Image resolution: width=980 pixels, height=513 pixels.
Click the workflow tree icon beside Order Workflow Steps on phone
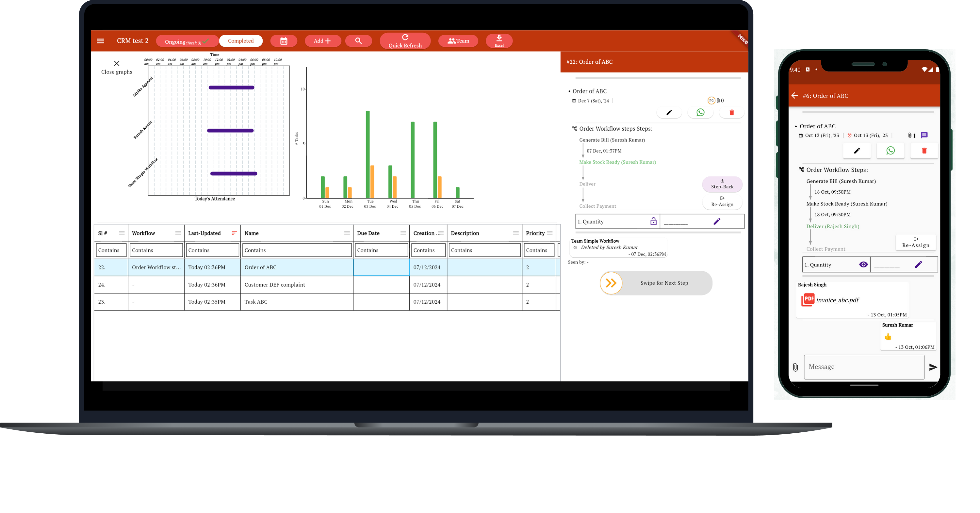pos(801,169)
